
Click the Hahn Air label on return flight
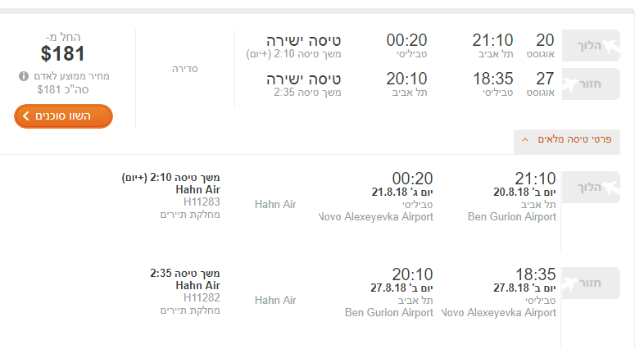275,300
